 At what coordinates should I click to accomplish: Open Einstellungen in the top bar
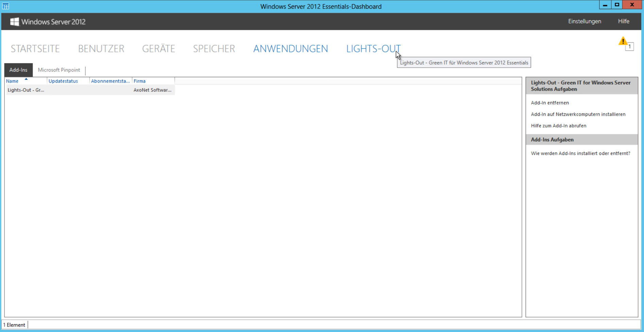tap(584, 21)
